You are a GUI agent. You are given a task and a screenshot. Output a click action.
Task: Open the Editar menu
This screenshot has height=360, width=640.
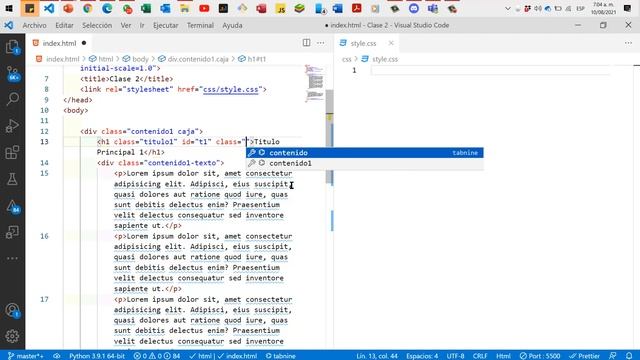[x=64, y=25]
